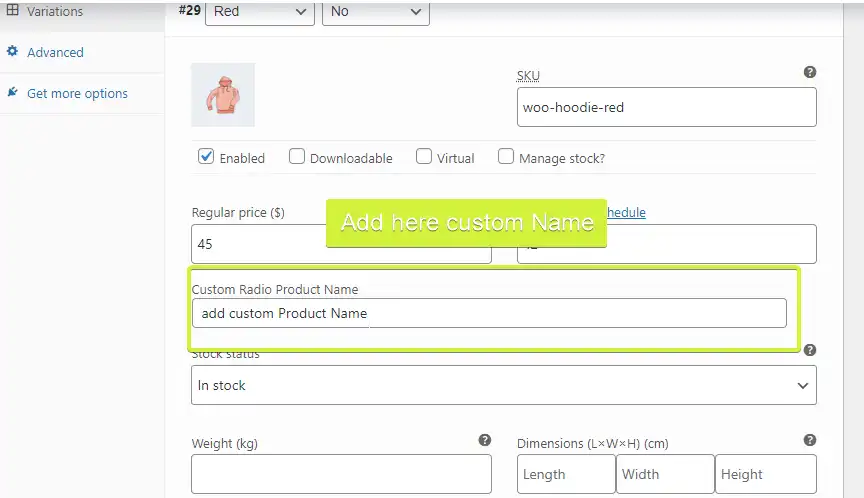
Task: Open the Advanced tab
Action: [55, 52]
